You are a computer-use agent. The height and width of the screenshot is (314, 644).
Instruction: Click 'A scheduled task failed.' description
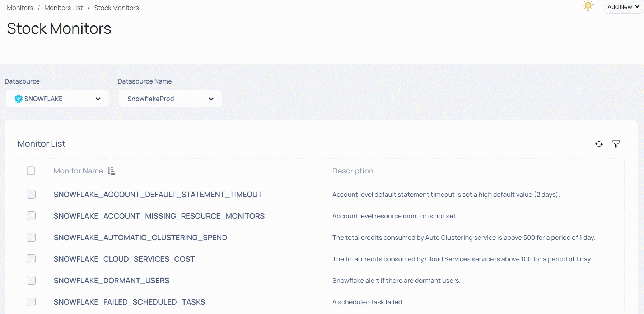[x=368, y=302]
